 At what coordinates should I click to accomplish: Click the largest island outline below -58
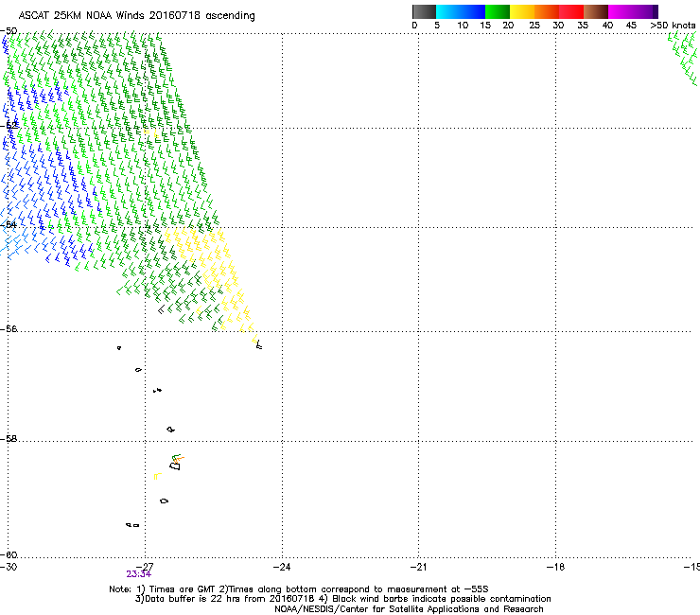point(175,466)
